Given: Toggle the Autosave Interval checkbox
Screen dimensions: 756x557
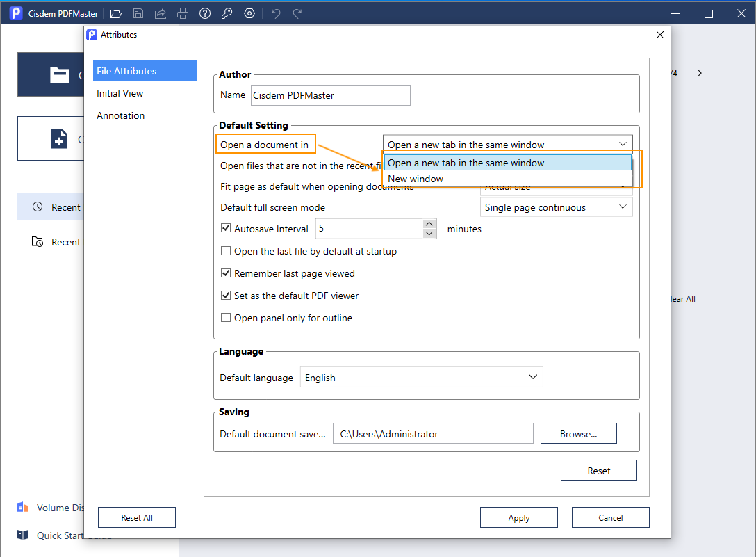Looking at the screenshot, I should point(226,228).
